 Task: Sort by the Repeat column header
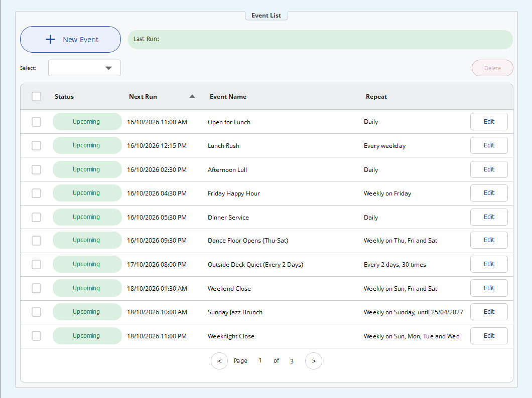(x=376, y=97)
